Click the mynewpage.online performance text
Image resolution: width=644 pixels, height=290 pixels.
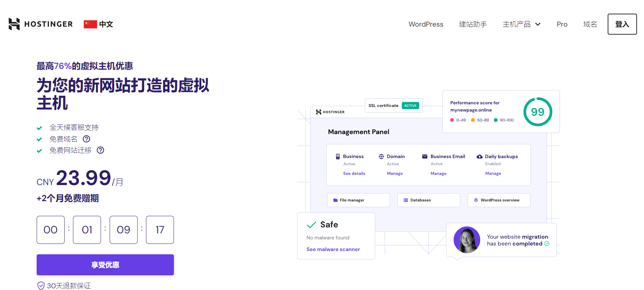(471, 110)
